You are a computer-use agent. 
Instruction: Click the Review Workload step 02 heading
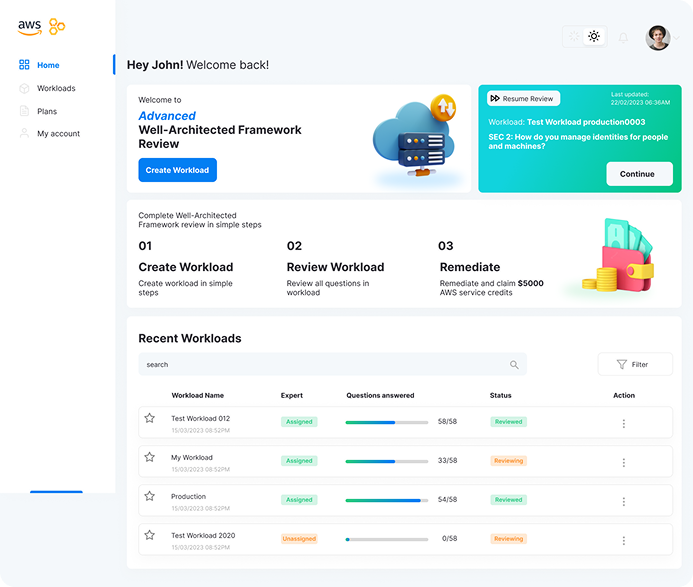335,267
